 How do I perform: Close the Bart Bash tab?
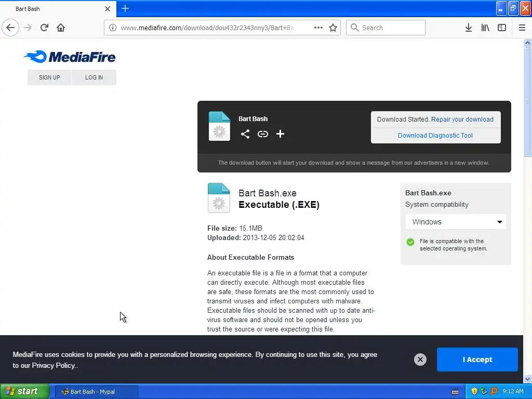click(x=107, y=9)
